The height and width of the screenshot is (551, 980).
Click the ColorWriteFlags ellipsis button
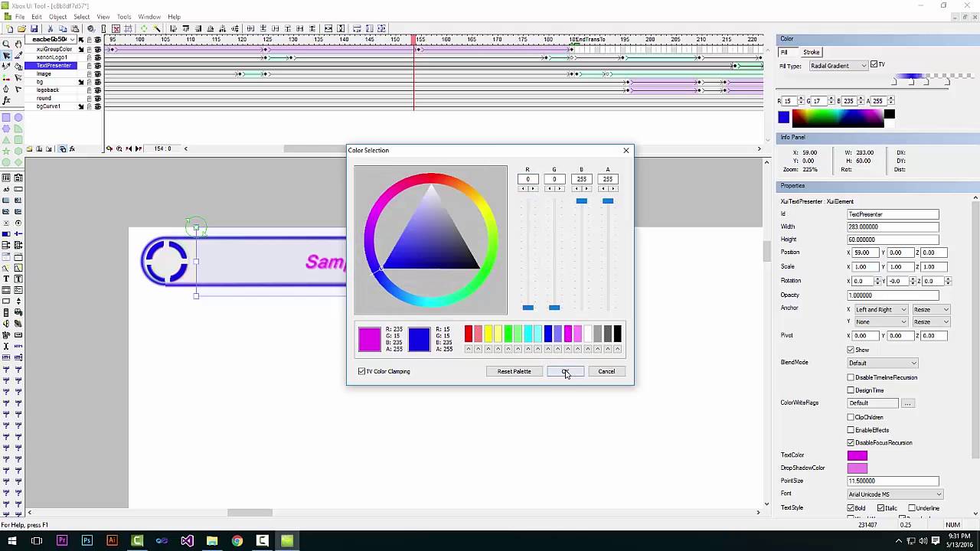pos(907,403)
